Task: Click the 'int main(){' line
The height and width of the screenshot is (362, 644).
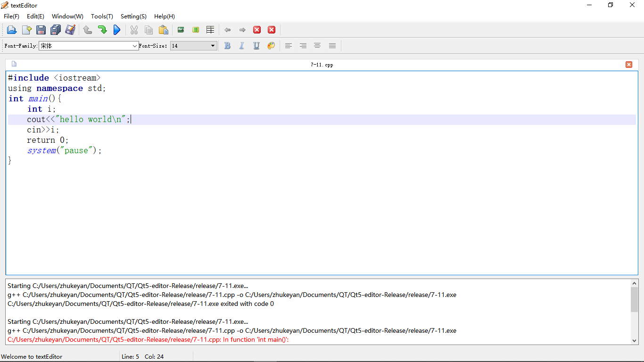Action: (x=35, y=99)
